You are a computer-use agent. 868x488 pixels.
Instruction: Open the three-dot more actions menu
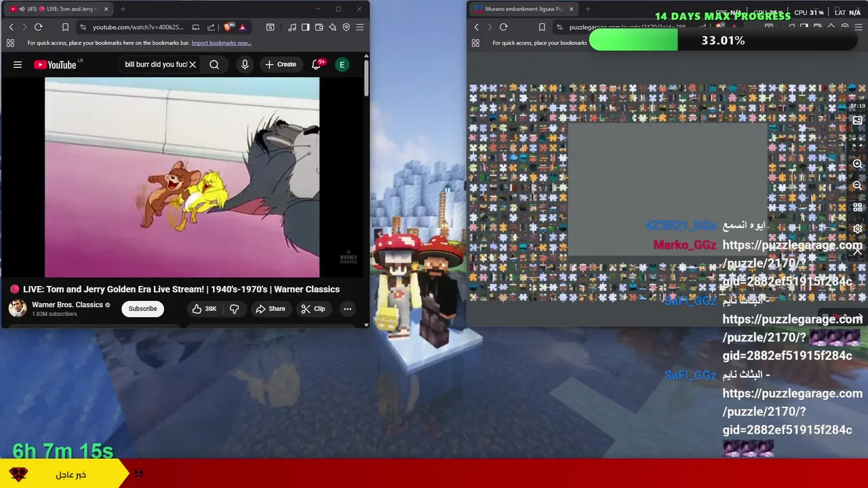point(347,308)
